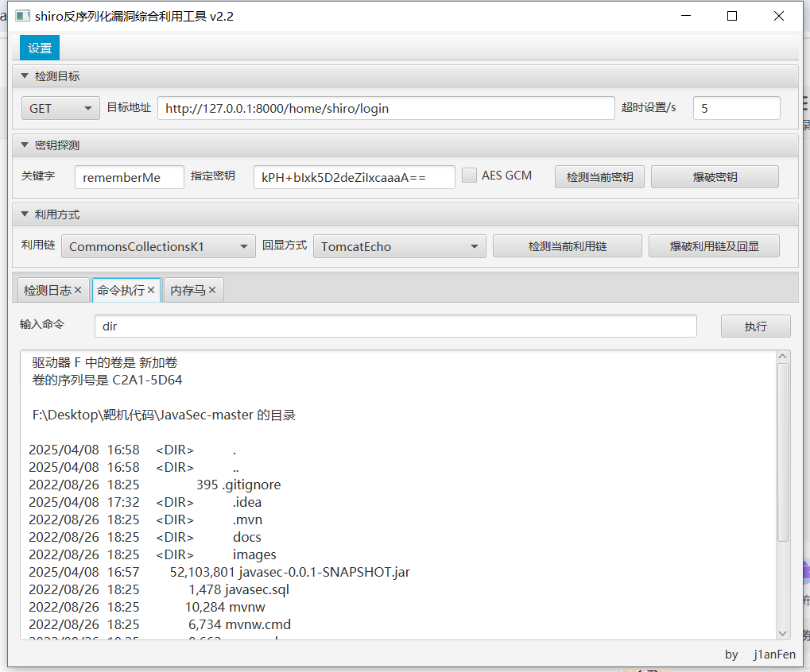Click the mvnw.cmd output line
The height and width of the screenshot is (672, 810).
point(160,624)
